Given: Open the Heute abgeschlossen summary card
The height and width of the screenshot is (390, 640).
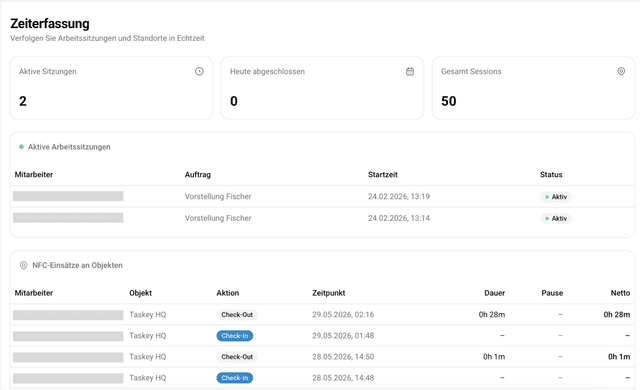Looking at the screenshot, I should pyautogui.click(x=322, y=88).
